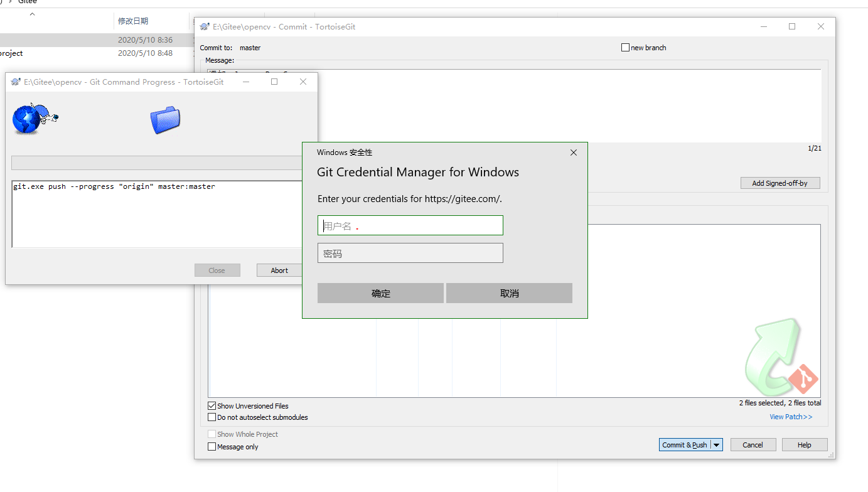Image resolution: width=868 pixels, height=492 pixels.
Task: Click the blue folder icon in progress window
Action: [x=165, y=120]
